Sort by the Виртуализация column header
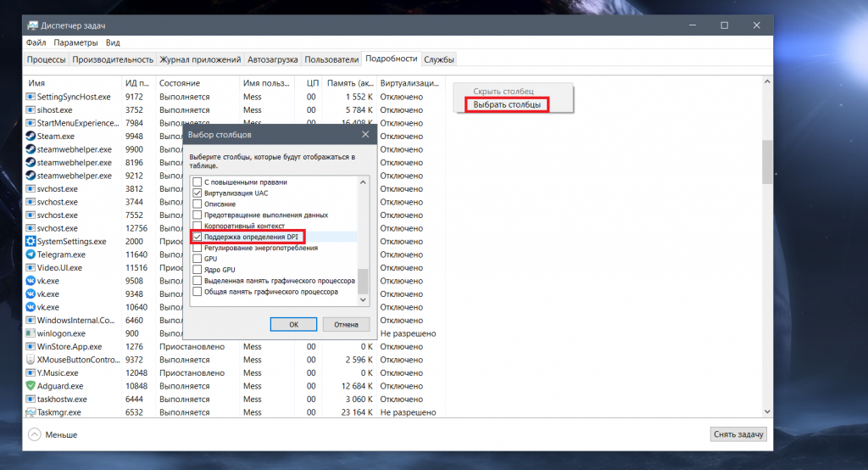Viewport: 868px width, 470px height. pos(411,83)
